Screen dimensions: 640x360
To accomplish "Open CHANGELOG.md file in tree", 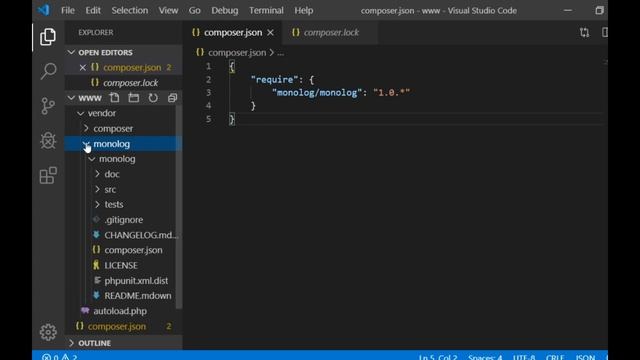I will 141,235.
